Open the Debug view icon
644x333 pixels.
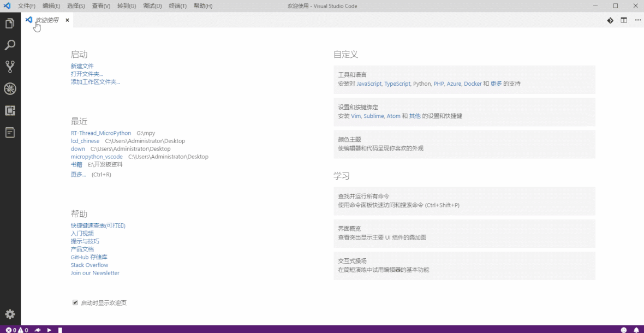tap(10, 88)
